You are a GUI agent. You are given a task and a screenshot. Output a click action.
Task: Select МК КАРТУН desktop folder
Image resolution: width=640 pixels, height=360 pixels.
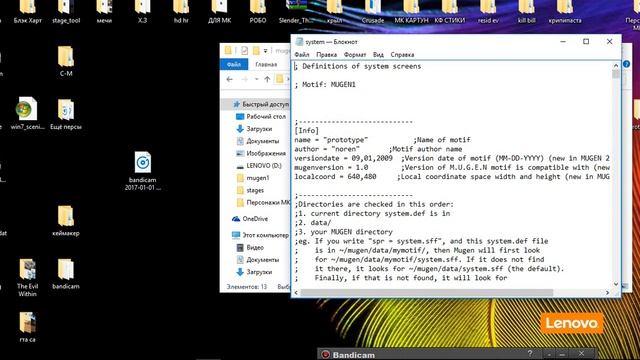click(x=411, y=11)
